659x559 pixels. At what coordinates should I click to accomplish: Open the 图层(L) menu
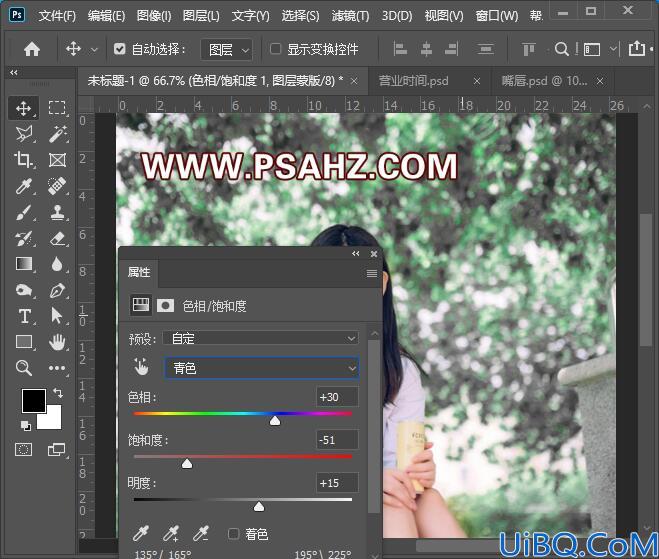(201, 16)
